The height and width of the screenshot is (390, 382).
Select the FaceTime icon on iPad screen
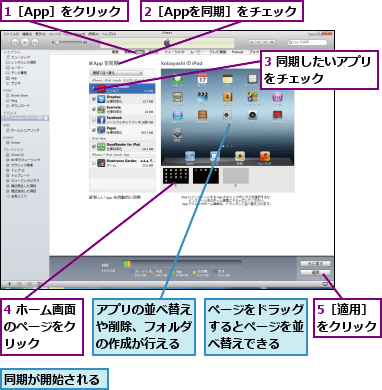click(x=227, y=115)
